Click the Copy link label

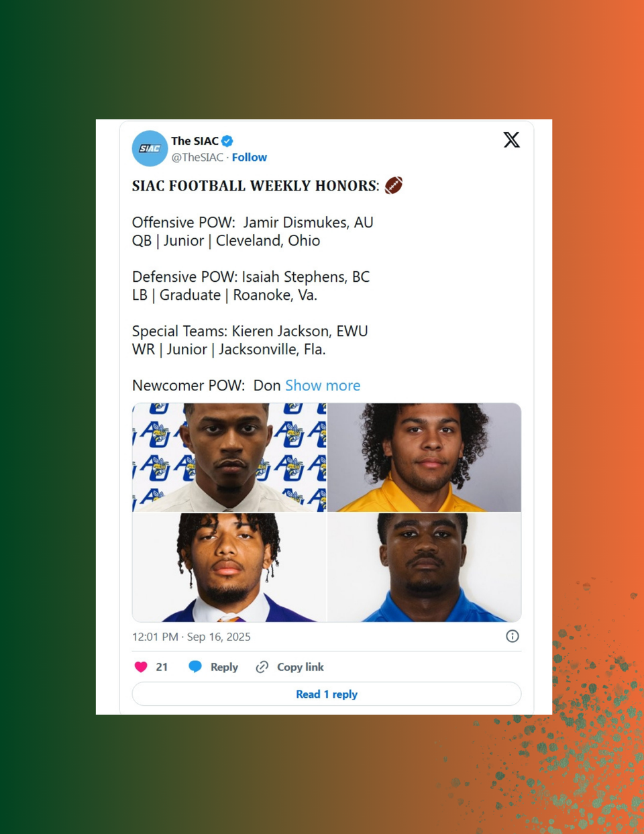click(x=301, y=667)
